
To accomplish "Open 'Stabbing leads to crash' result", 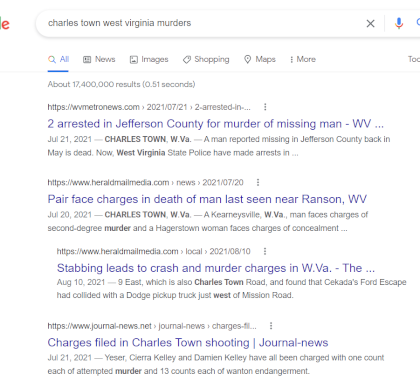I will pyautogui.click(x=216, y=268).
